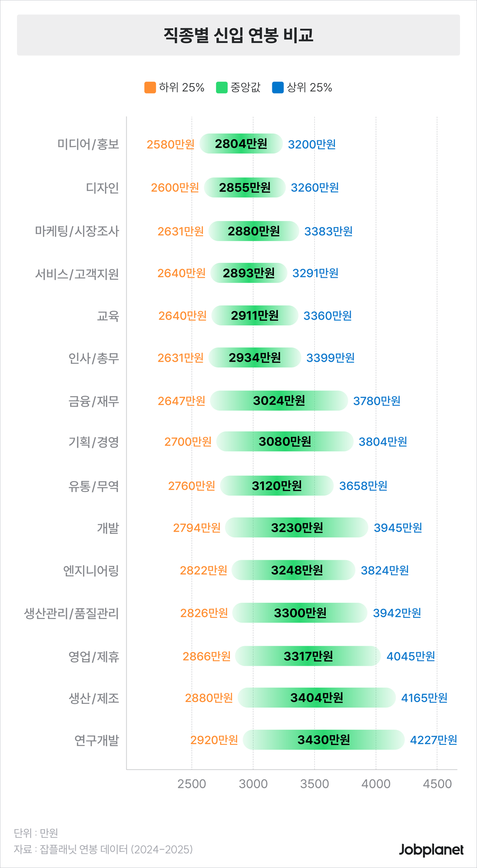
Task: Click the 금융/재무 bar showing 3024만원
Action: (x=279, y=401)
